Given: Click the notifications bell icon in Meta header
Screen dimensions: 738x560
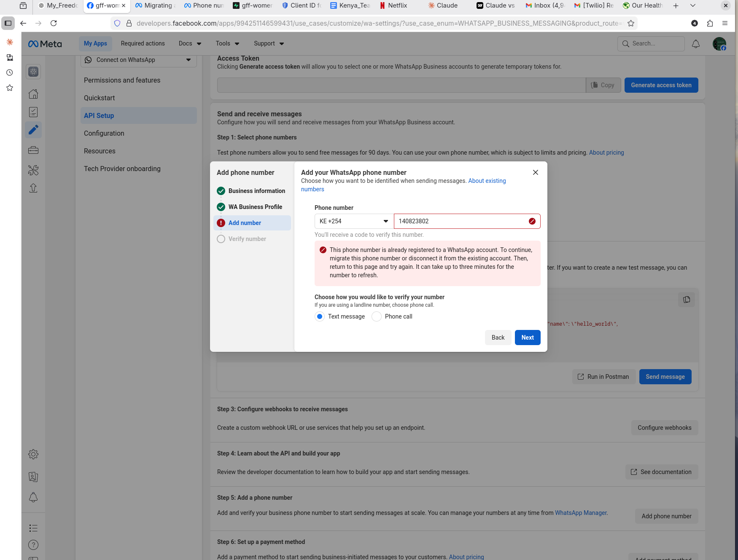Looking at the screenshot, I should pyautogui.click(x=695, y=44).
